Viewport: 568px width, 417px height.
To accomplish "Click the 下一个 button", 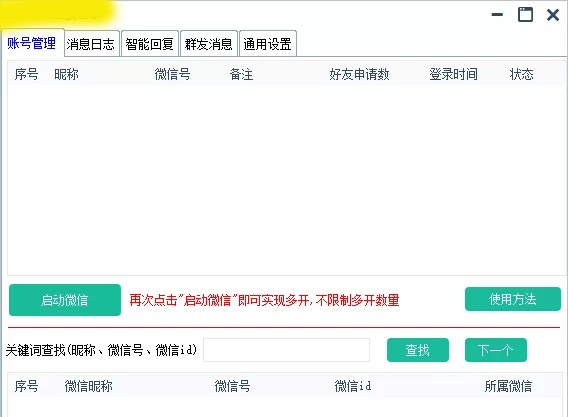I will tap(496, 350).
